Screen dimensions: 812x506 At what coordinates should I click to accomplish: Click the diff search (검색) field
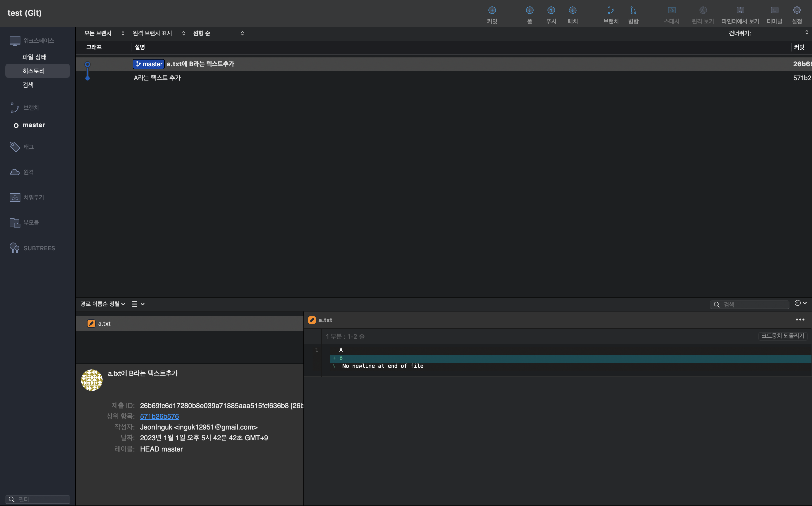(x=753, y=305)
